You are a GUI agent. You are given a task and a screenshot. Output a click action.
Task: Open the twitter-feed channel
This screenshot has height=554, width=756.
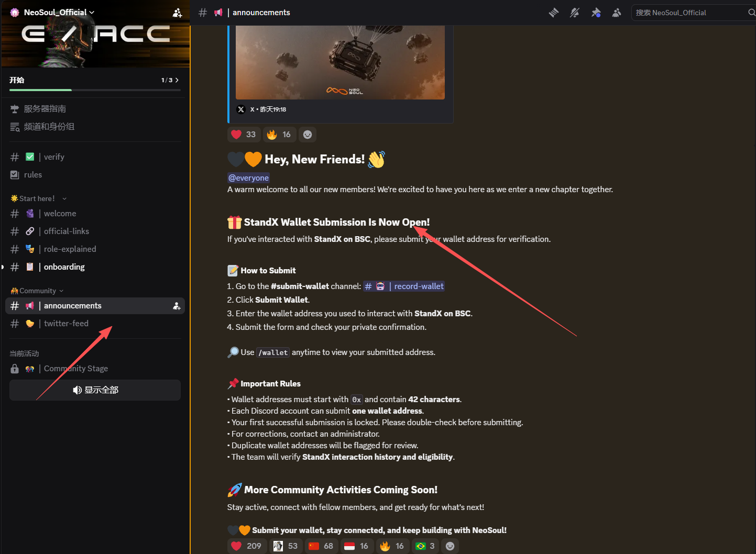(x=95, y=324)
